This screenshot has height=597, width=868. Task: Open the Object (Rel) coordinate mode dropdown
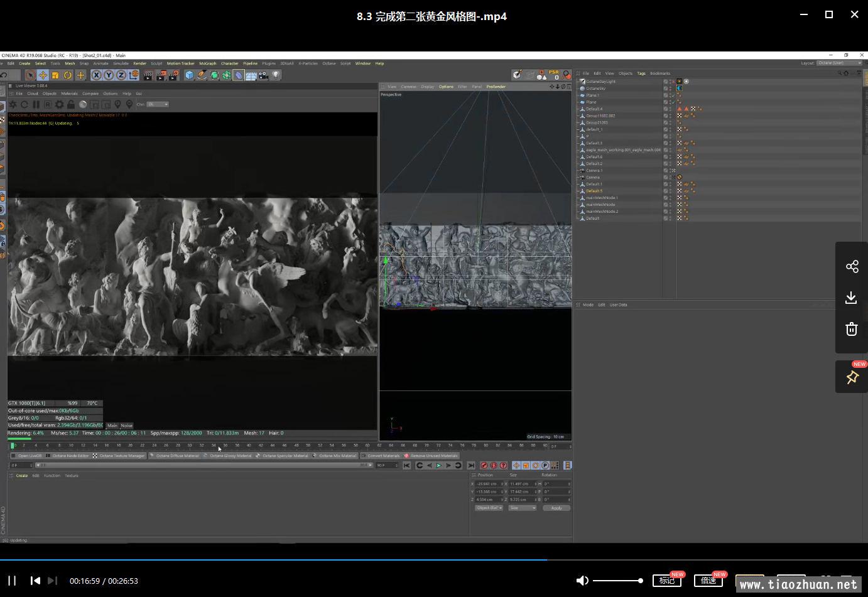tap(489, 508)
